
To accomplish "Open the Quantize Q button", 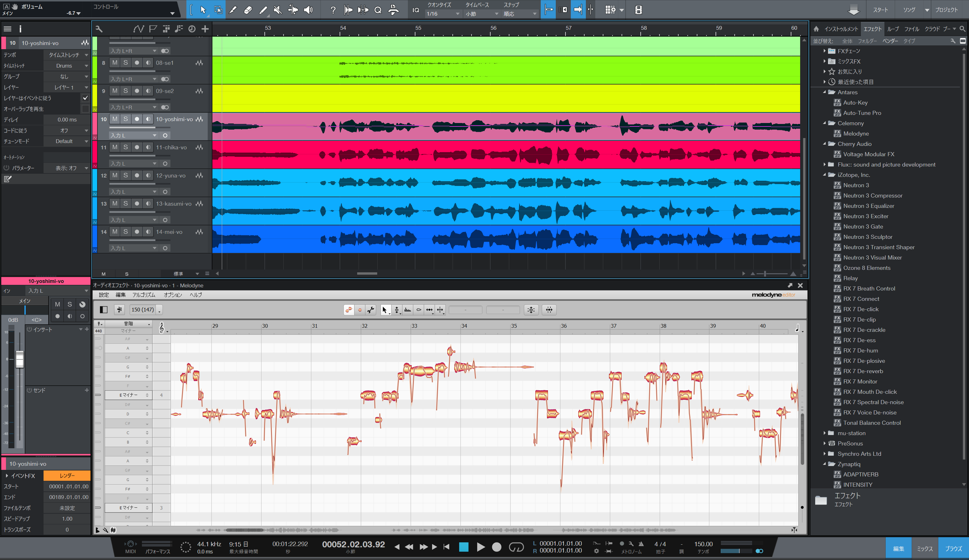I will (x=378, y=10).
